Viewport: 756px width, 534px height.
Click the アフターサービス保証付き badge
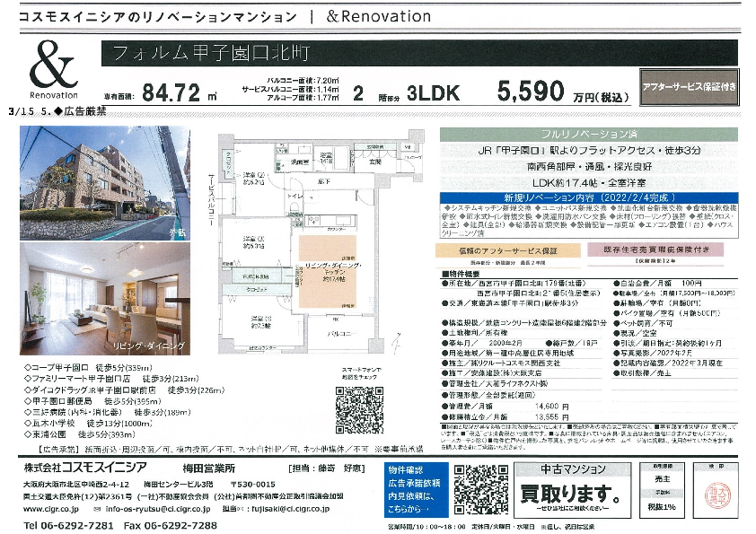pos(690,88)
